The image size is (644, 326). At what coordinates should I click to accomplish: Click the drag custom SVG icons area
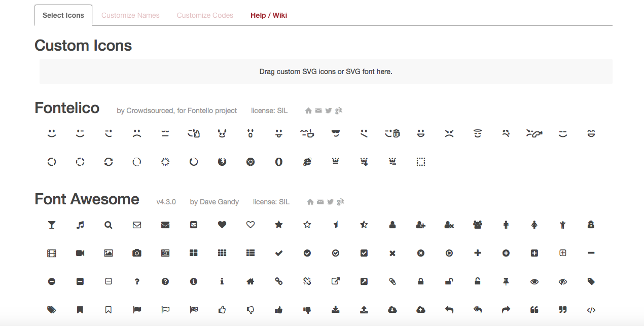point(326,71)
